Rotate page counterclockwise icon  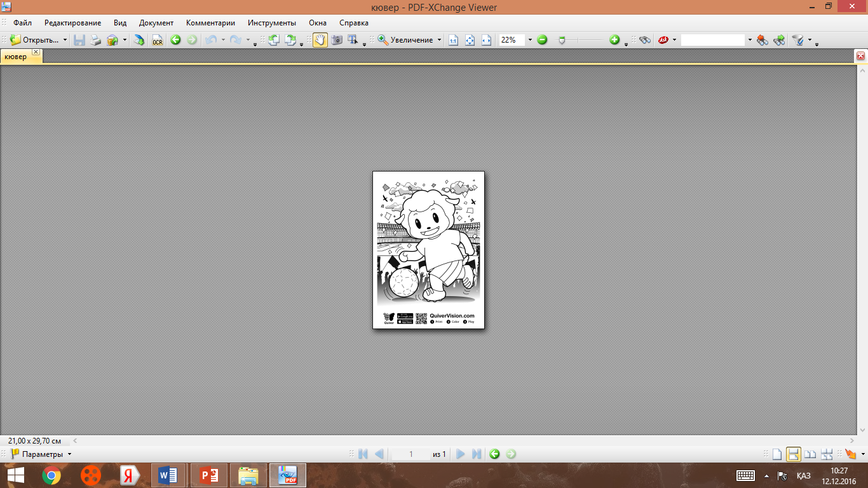(274, 40)
